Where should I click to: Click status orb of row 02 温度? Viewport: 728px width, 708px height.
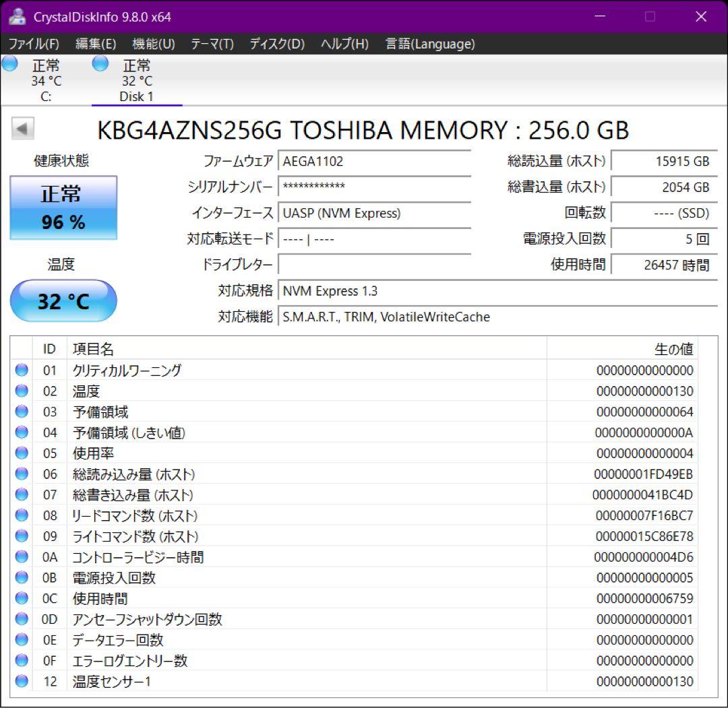click(x=22, y=391)
